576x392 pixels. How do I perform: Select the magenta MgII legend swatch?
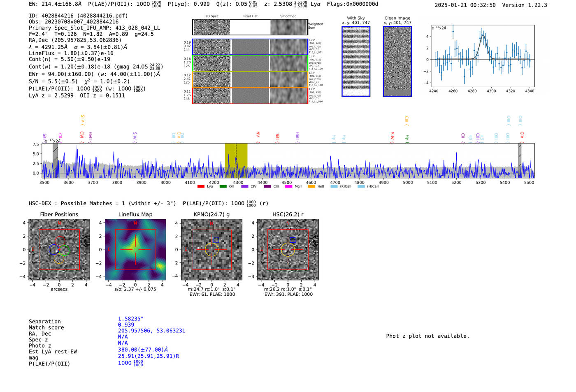[288, 187]
